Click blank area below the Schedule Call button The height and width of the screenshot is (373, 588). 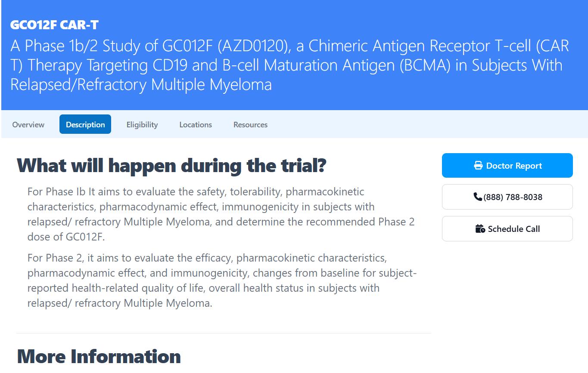pos(507,293)
